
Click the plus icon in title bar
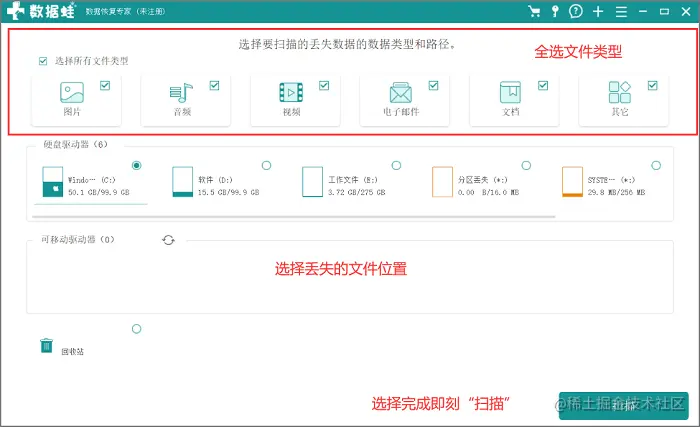coord(598,12)
